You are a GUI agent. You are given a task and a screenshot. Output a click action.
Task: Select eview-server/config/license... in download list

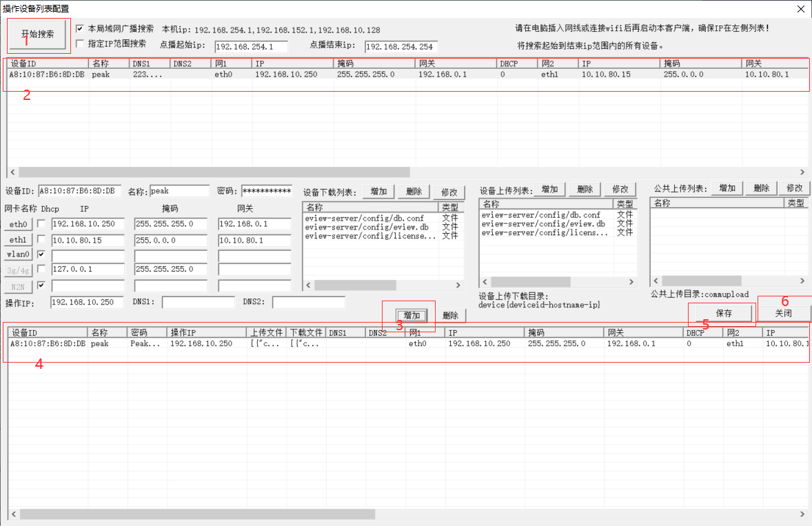(371, 236)
